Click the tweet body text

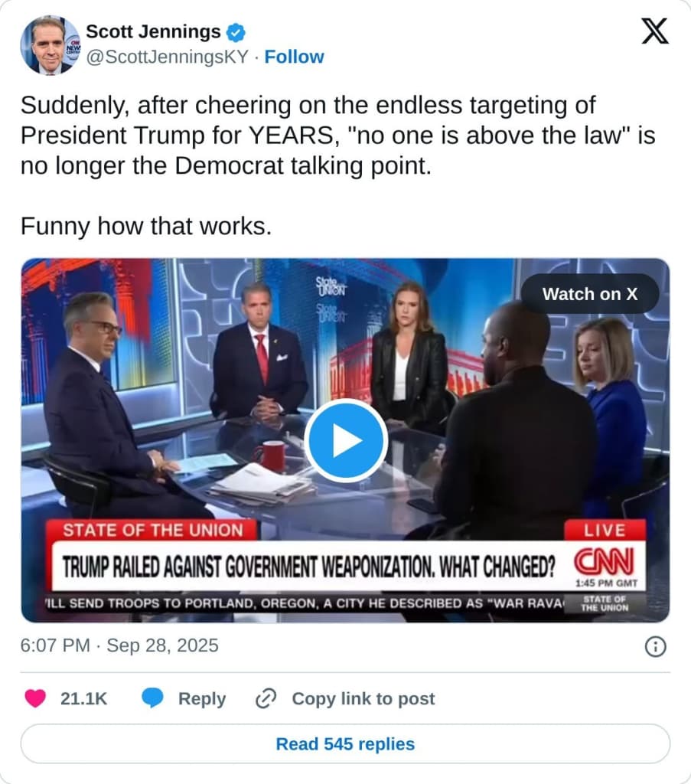point(337,135)
